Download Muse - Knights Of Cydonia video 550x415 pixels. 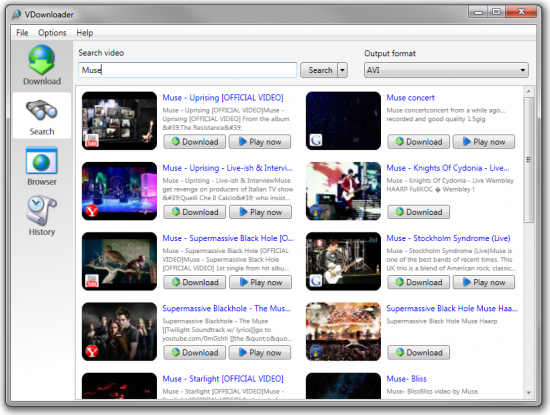[418, 212]
